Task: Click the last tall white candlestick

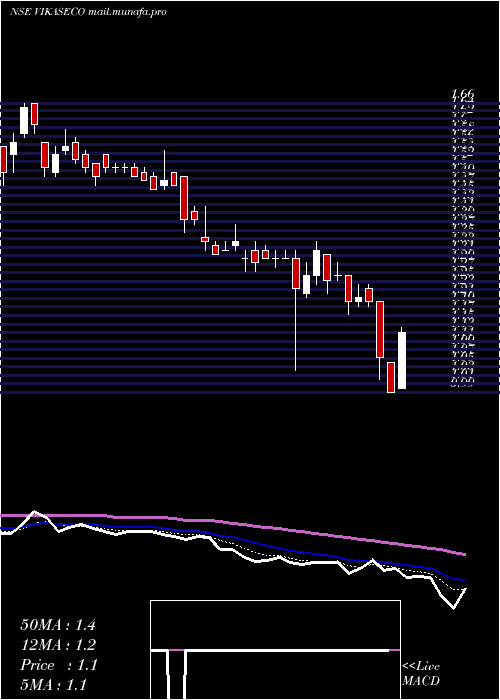Action: tap(402, 358)
